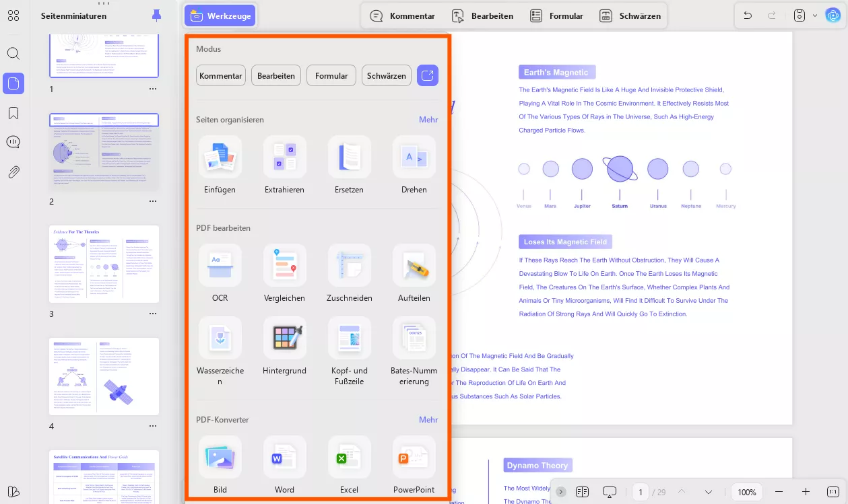The width and height of the screenshot is (848, 504).
Task: Collapse the bottom toolbar with arrow button
Action: coord(561,492)
